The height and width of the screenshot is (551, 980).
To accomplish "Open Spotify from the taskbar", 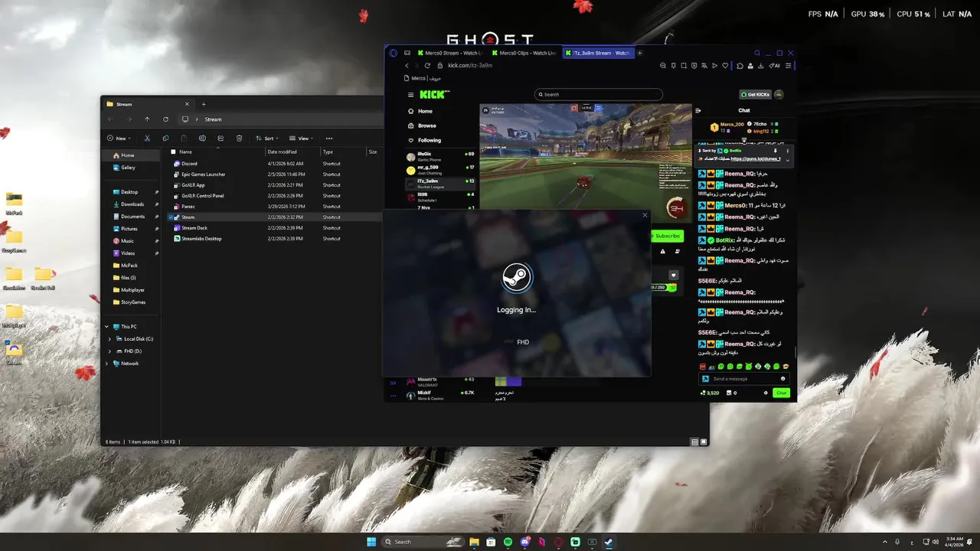I will click(x=508, y=542).
